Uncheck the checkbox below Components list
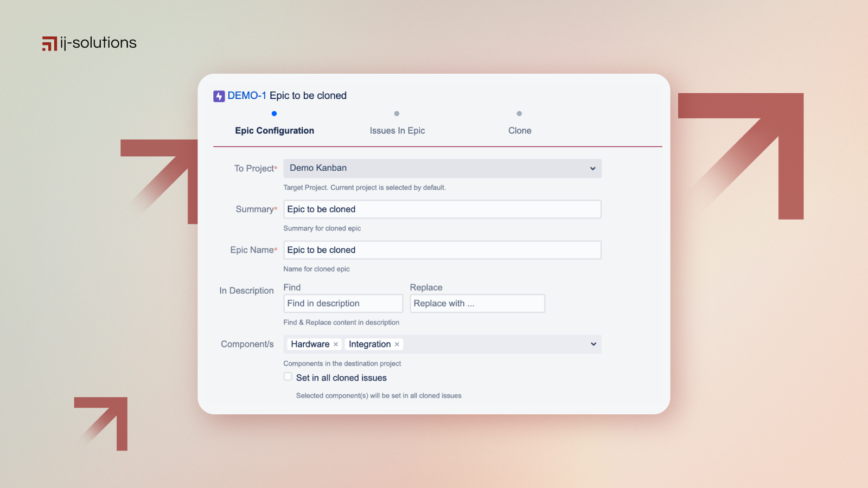 [x=288, y=376]
